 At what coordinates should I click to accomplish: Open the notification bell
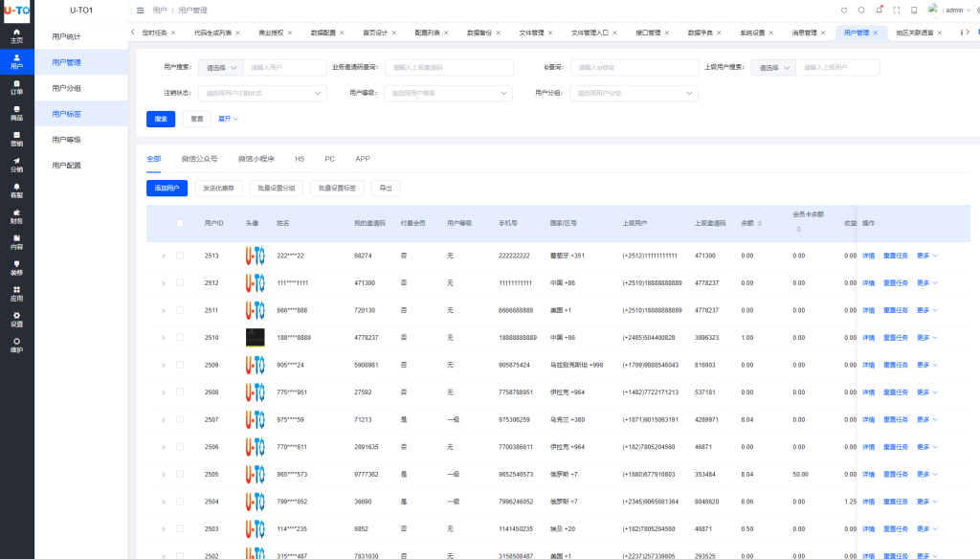coord(879,10)
